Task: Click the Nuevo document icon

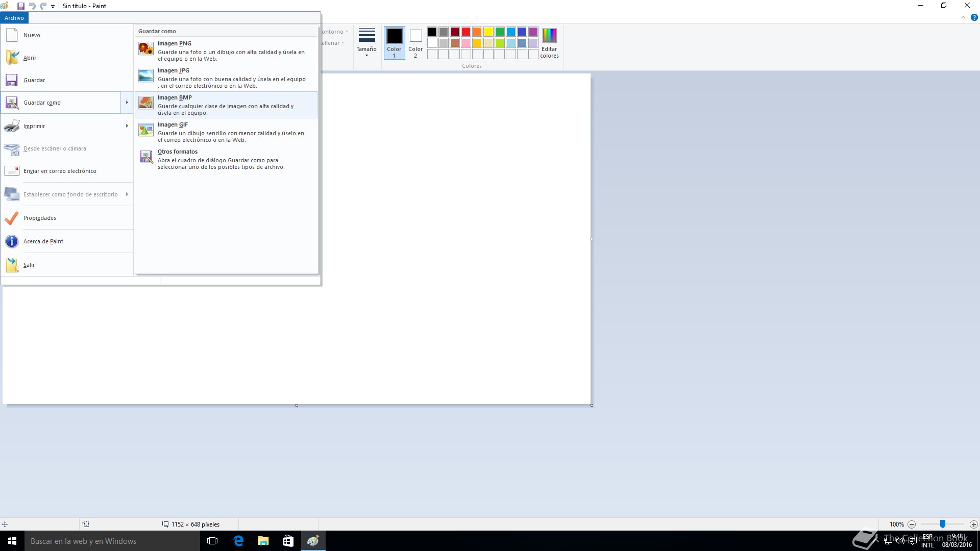Action: pyautogui.click(x=12, y=35)
